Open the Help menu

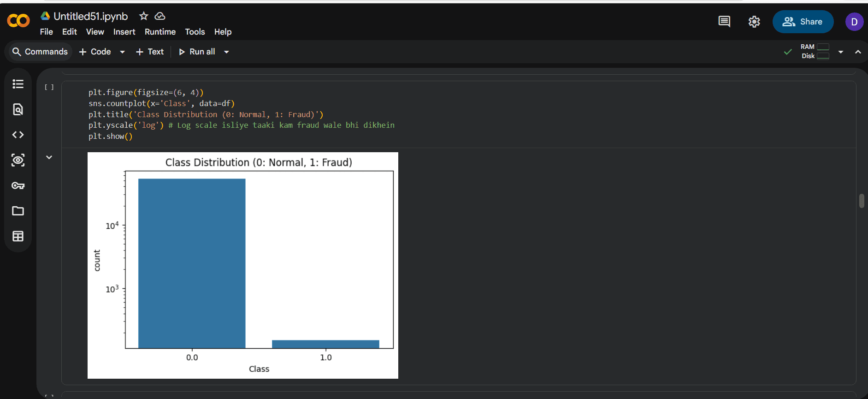tap(223, 32)
